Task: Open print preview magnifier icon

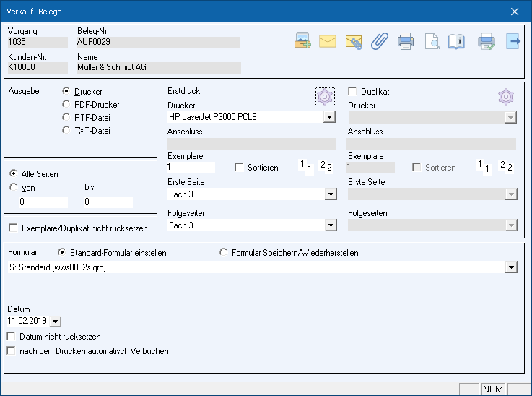Action: (x=432, y=41)
